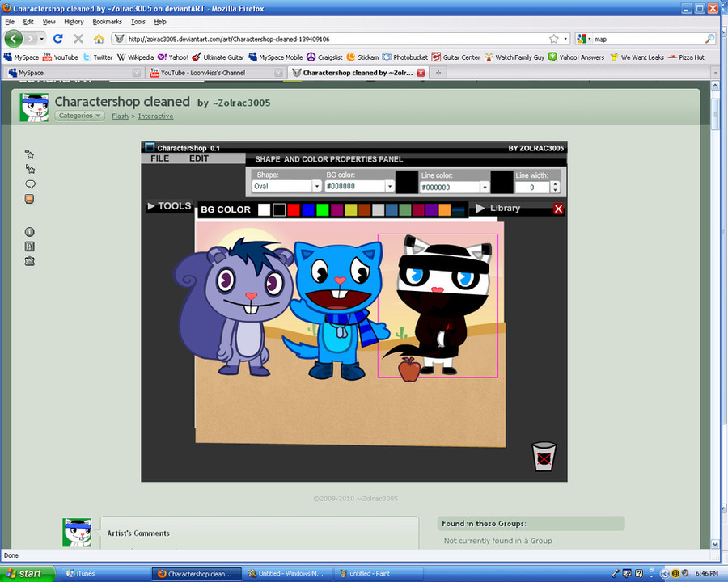The height and width of the screenshot is (582, 728).
Task: Open the list all tabs dropdown
Action: tap(715, 73)
